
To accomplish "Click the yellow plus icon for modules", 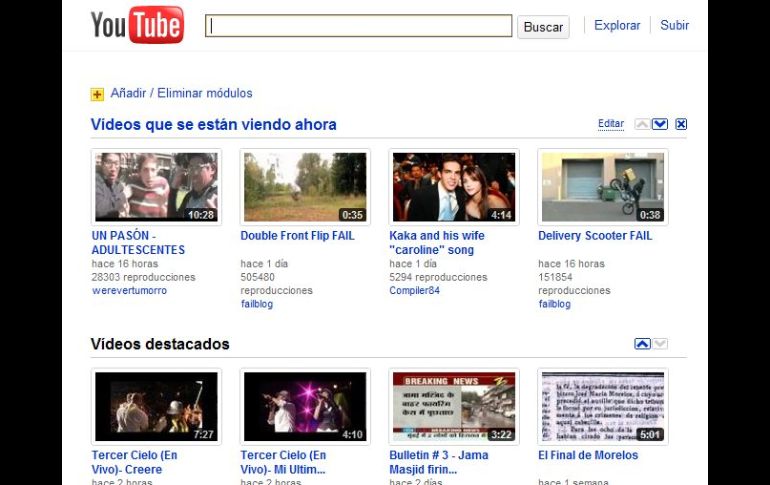I will point(97,94).
